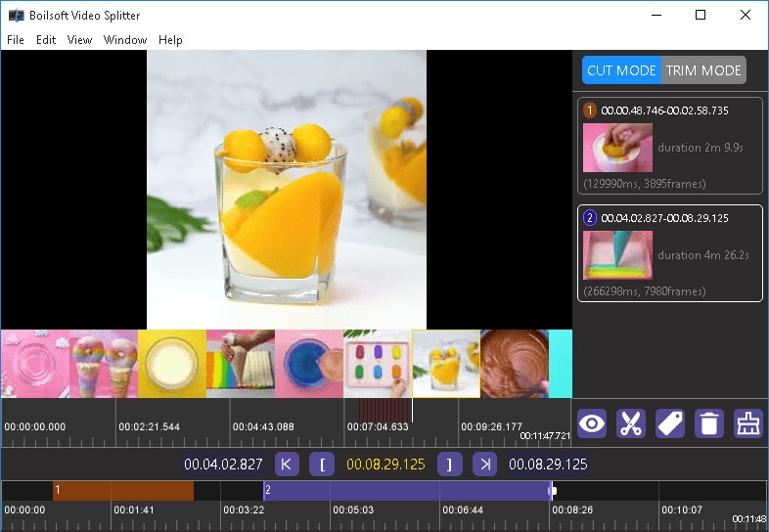Click bottom timeline label 00:03:22
This screenshot has height=532, width=769.
[244, 510]
